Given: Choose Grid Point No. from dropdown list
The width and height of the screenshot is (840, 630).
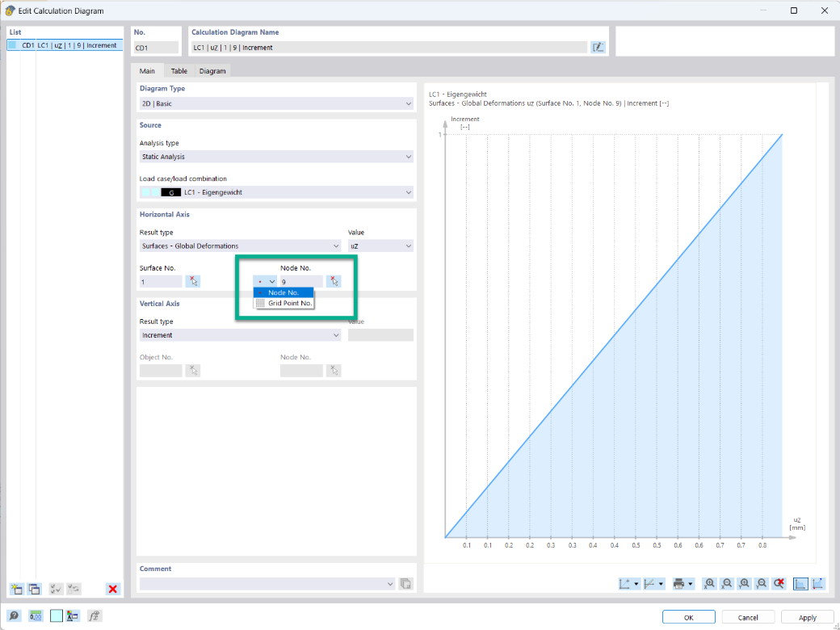Looking at the screenshot, I should [283, 303].
